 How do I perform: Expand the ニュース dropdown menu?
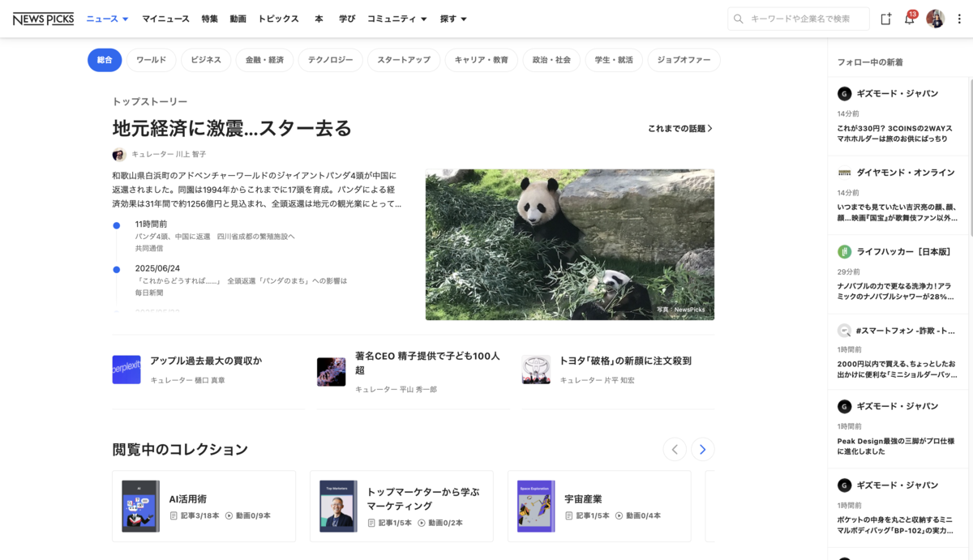pyautogui.click(x=107, y=19)
